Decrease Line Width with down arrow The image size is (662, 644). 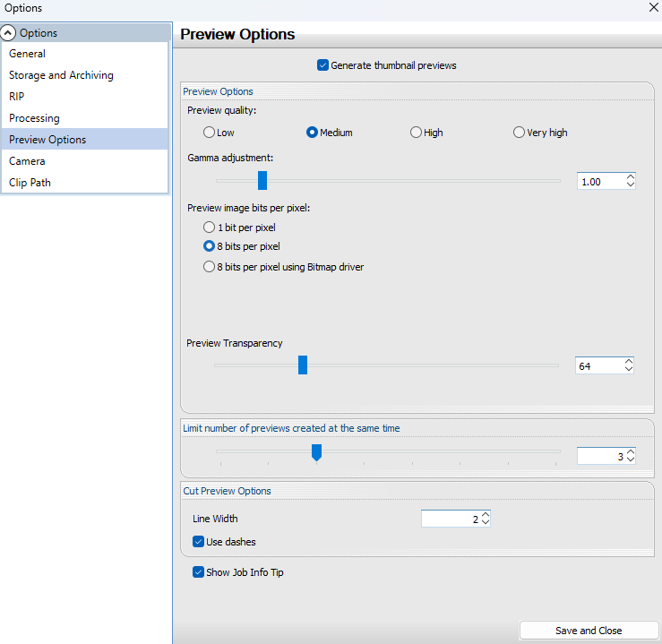pos(486,522)
